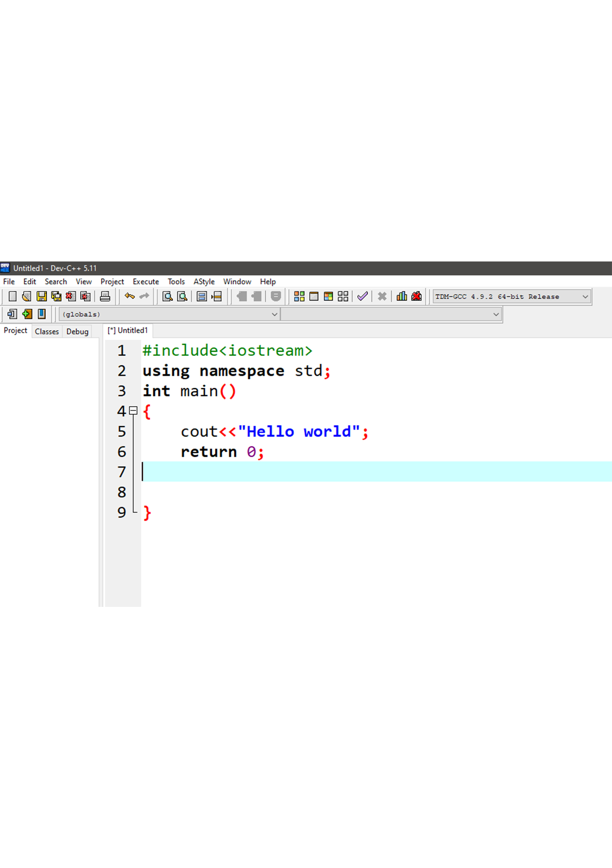Image resolution: width=612 pixels, height=868 pixels.
Task: Click the Print toolbar icon
Action: point(105,296)
